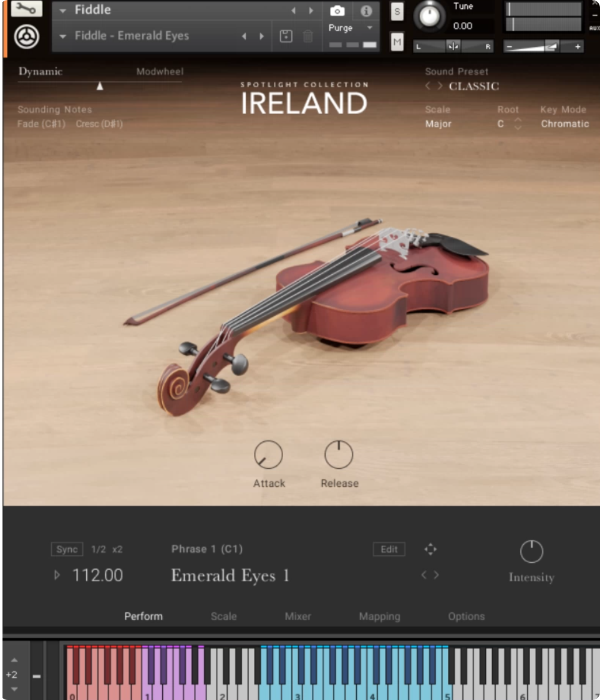Switch to the Options tab
The width and height of the screenshot is (600, 700).
(x=466, y=616)
